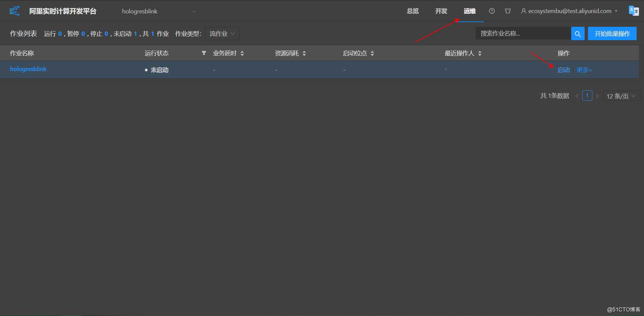Go to next page arrow
Image resolution: width=644 pixels, height=316 pixels.
597,96
